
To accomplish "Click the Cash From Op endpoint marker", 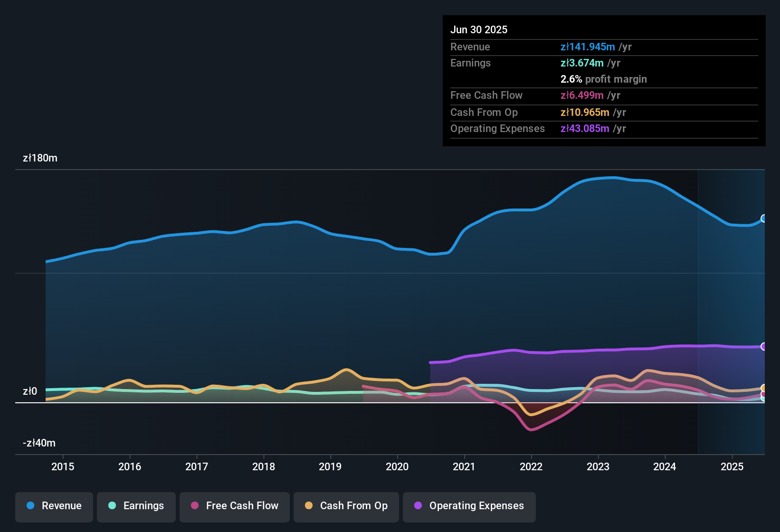I will pos(763,388).
